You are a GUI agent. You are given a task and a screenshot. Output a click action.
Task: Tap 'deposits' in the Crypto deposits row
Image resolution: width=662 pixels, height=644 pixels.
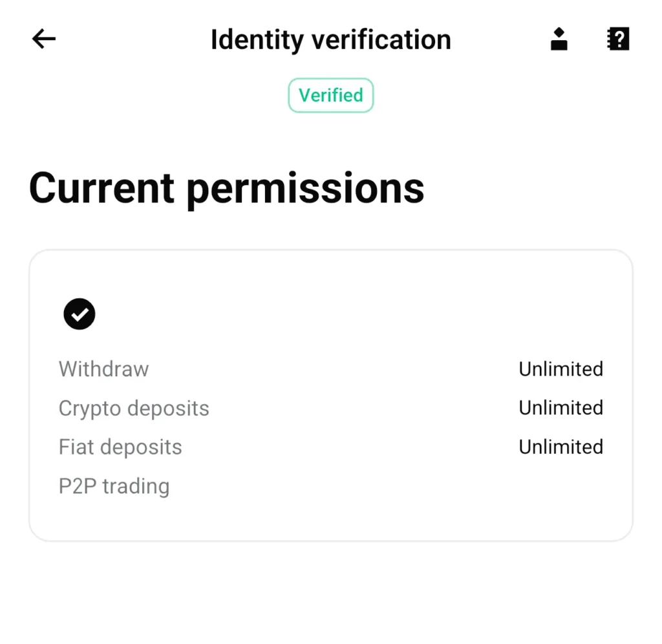tap(168, 408)
